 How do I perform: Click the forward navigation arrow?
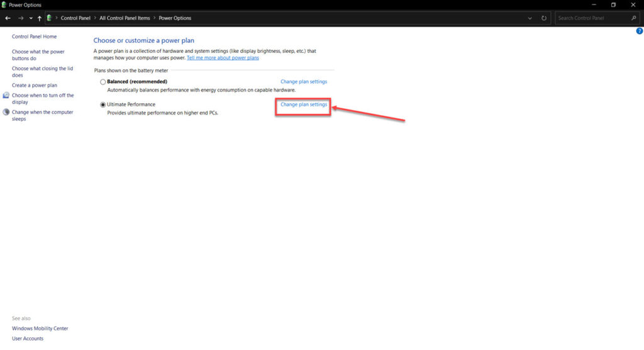(21, 18)
